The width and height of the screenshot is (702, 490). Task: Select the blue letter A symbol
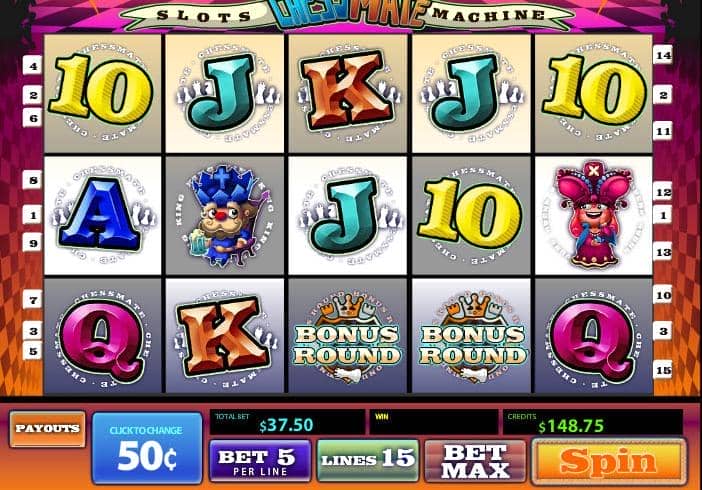(x=103, y=215)
